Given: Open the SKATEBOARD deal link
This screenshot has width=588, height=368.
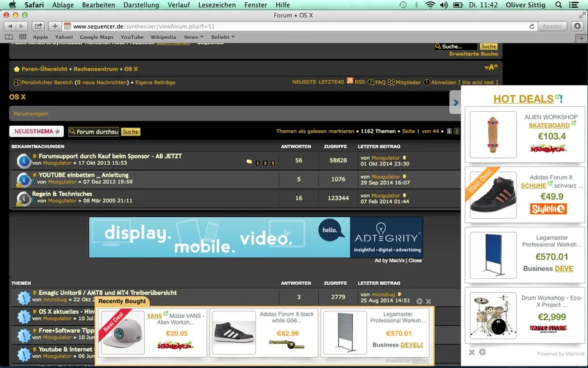Looking at the screenshot, I should coord(549,125).
